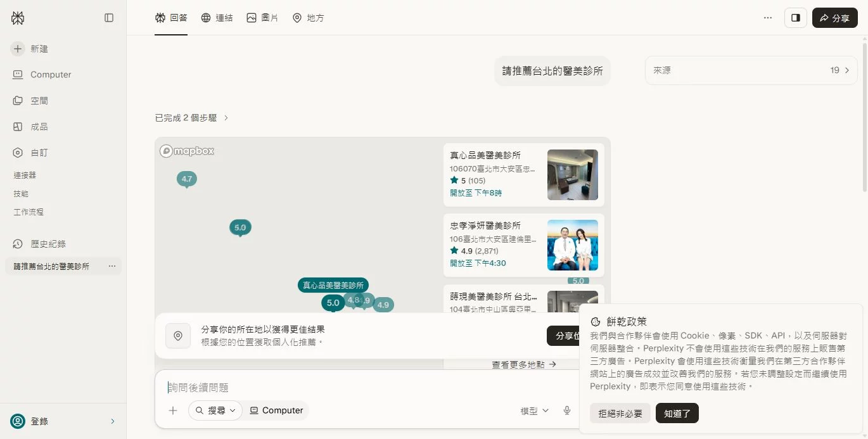Click the 4.7 rating map marker
The width and height of the screenshot is (868, 439).
coord(186,179)
